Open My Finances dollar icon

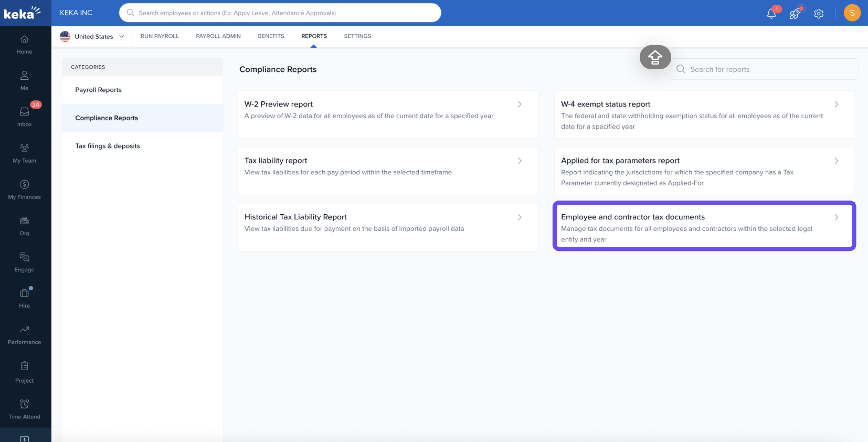(x=24, y=185)
